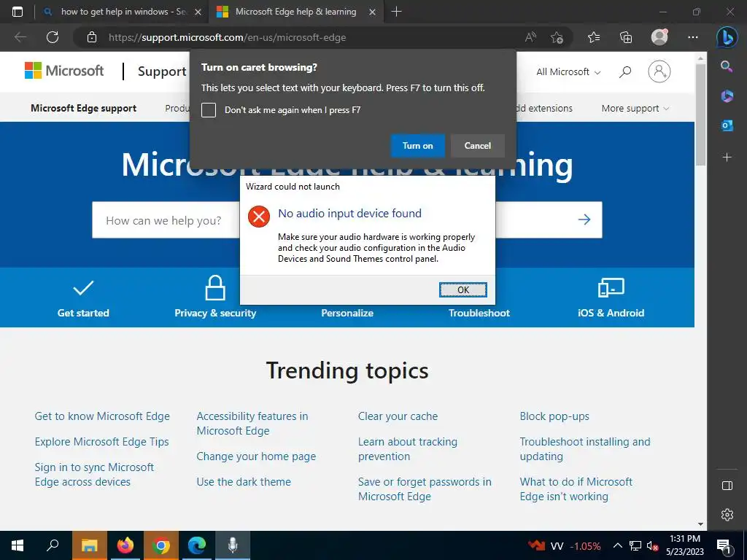Open Save or forget passwords link
747x560 pixels.
pos(425,489)
